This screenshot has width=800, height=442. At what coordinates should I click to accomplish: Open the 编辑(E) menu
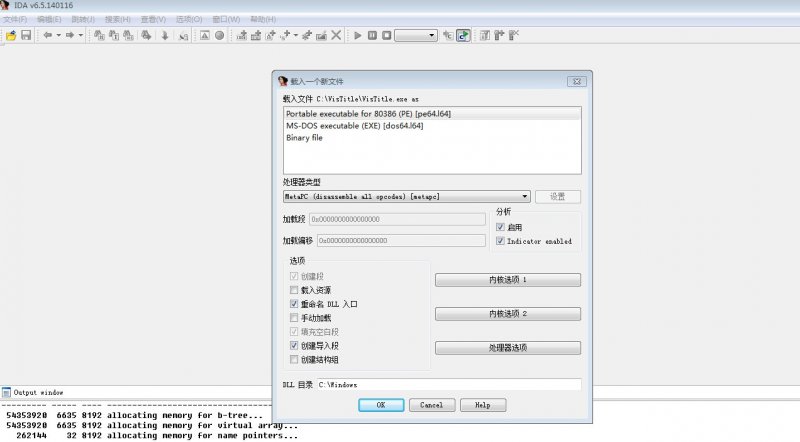point(49,19)
